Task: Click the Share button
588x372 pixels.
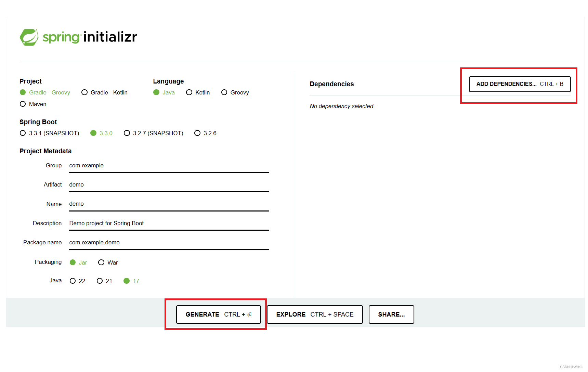Action: 391,315
